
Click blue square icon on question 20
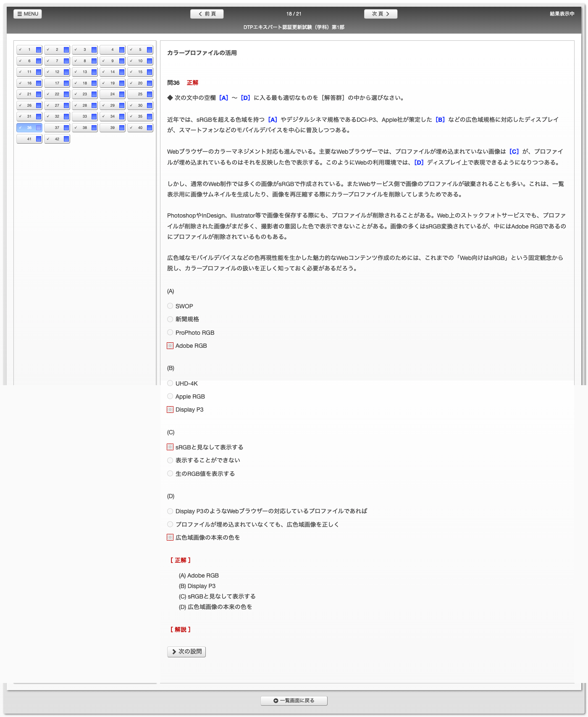(x=150, y=83)
